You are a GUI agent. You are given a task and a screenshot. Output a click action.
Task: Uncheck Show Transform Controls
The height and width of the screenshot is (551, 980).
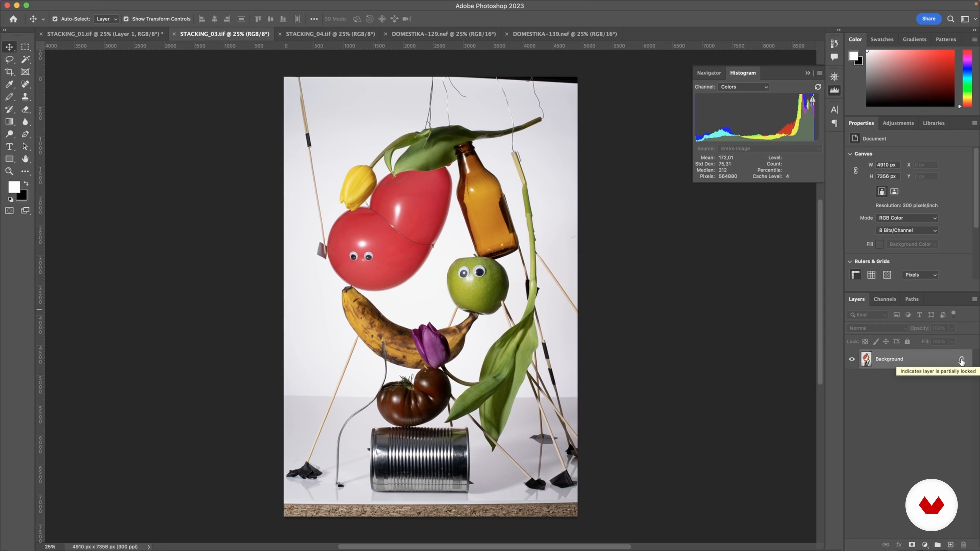[x=126, y=19]
